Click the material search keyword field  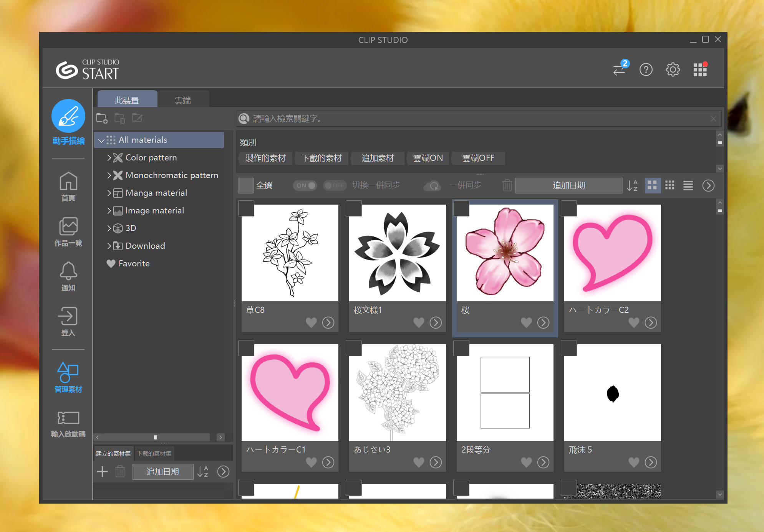click(x=479, y=119)
